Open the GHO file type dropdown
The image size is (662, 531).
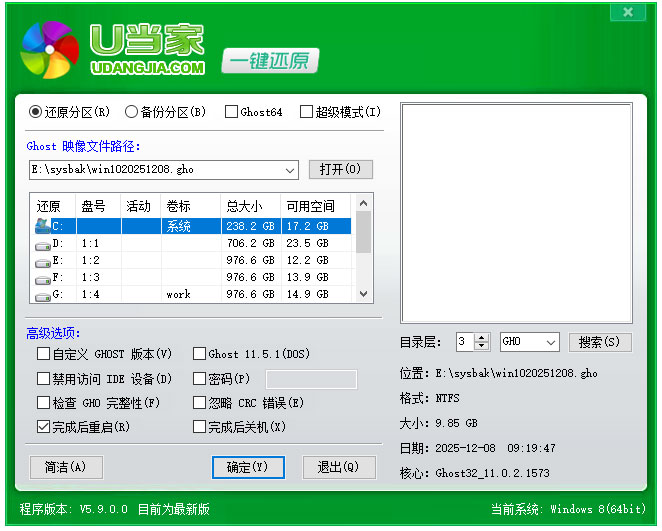point(551,342)
